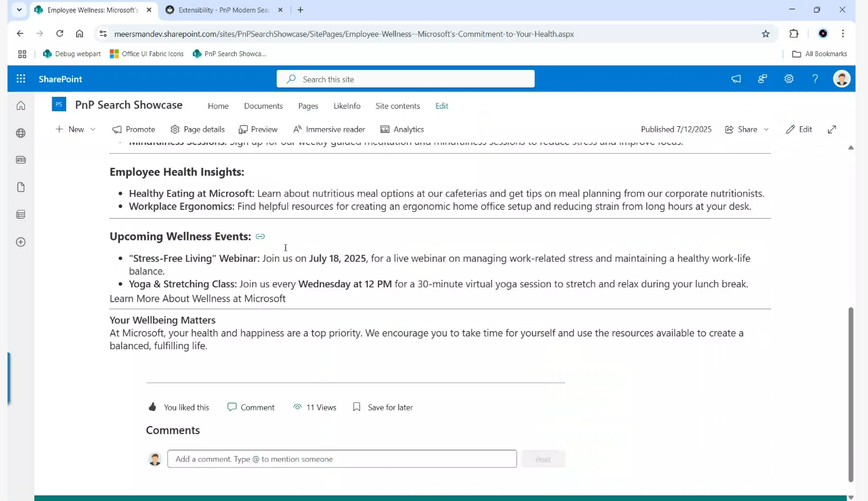Viewport: 868px width, 501px height.
Task: Open Page details
Action: point(197,129)
